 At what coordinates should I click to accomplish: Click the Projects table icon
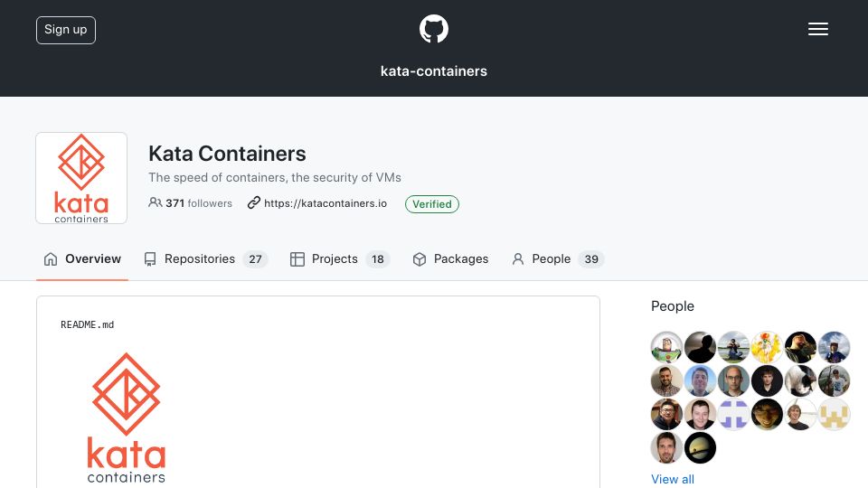297,259
